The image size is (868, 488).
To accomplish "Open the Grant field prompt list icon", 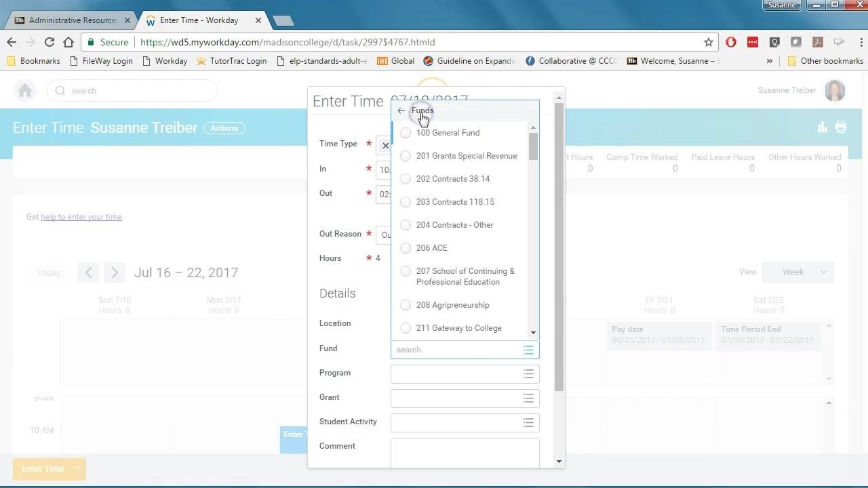I will [528, 399].
